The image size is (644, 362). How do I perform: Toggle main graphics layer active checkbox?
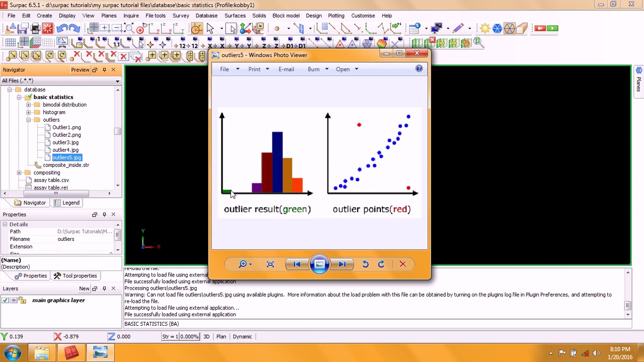(5, 300)
